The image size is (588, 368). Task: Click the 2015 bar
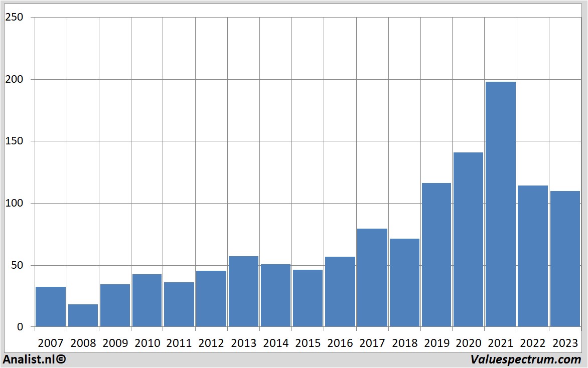(308, 298)
